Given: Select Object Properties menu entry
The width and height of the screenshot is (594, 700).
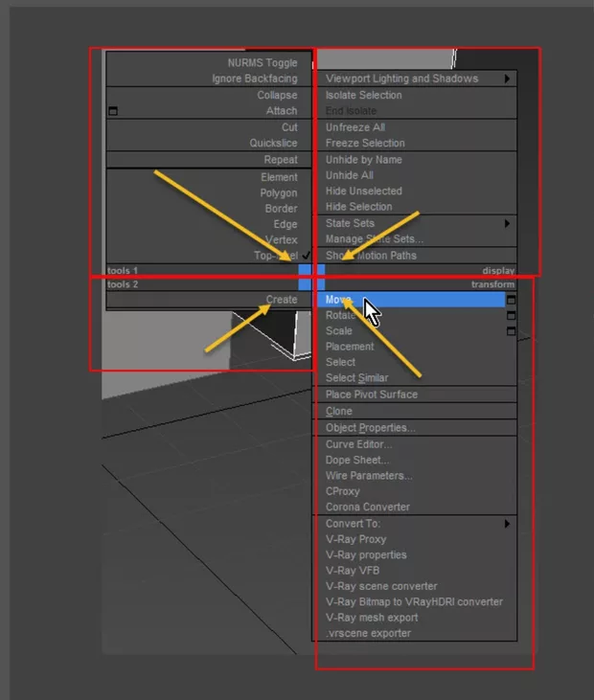Looking at the screenshot, I should coord(370,427).
